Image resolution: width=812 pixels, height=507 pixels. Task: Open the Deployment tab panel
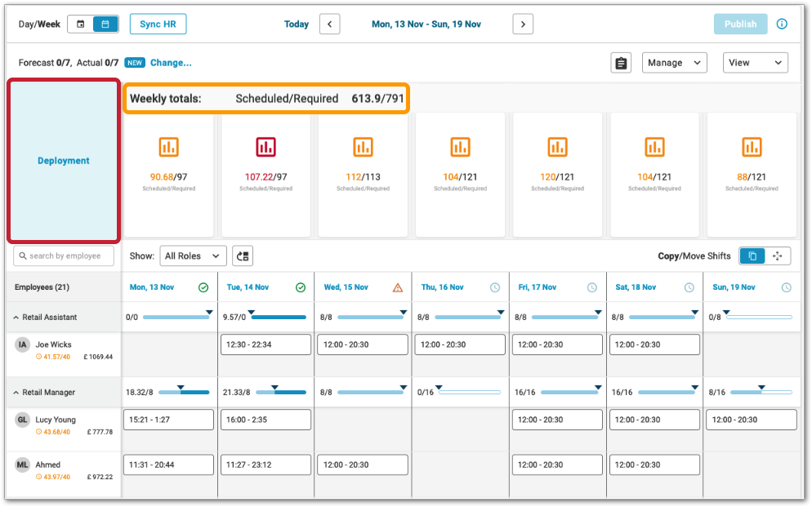[64, 161]
